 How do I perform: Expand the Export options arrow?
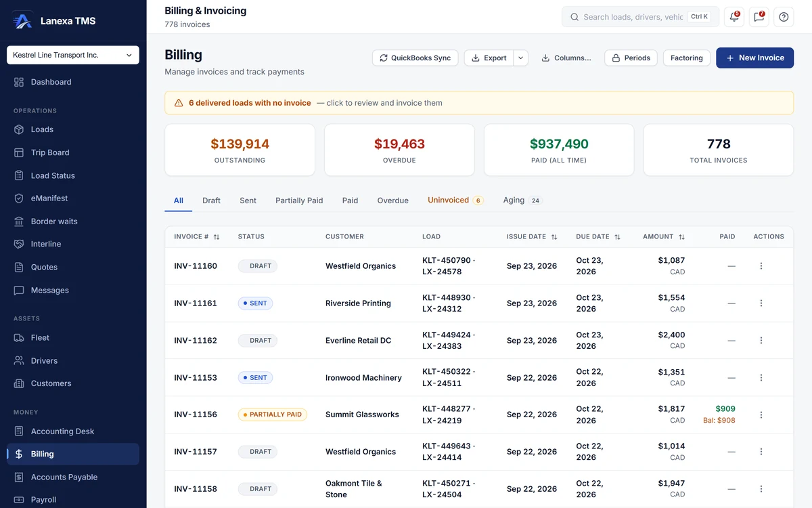520,58
